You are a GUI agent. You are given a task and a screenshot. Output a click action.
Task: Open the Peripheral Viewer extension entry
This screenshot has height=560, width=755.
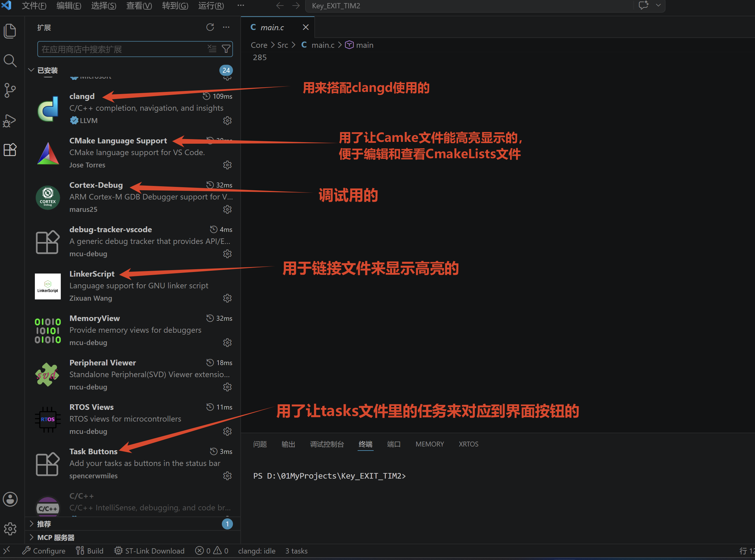[x=133, y=375]
